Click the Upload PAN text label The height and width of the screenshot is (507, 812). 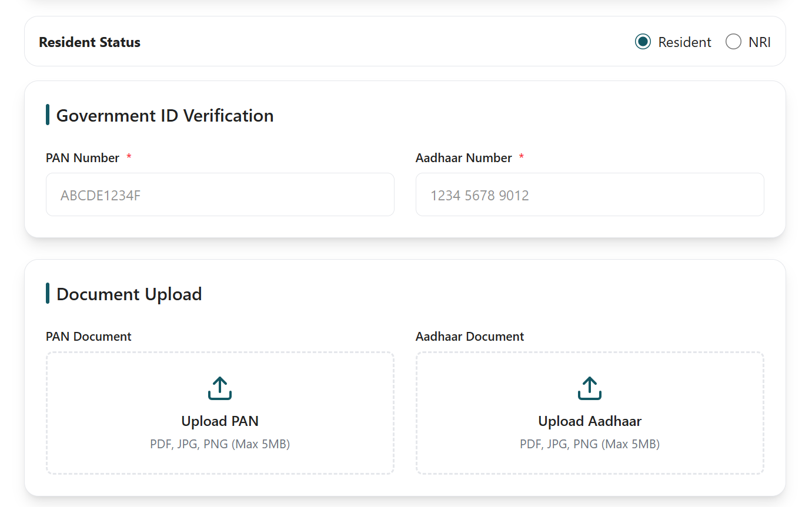click(x=219, y=421)
